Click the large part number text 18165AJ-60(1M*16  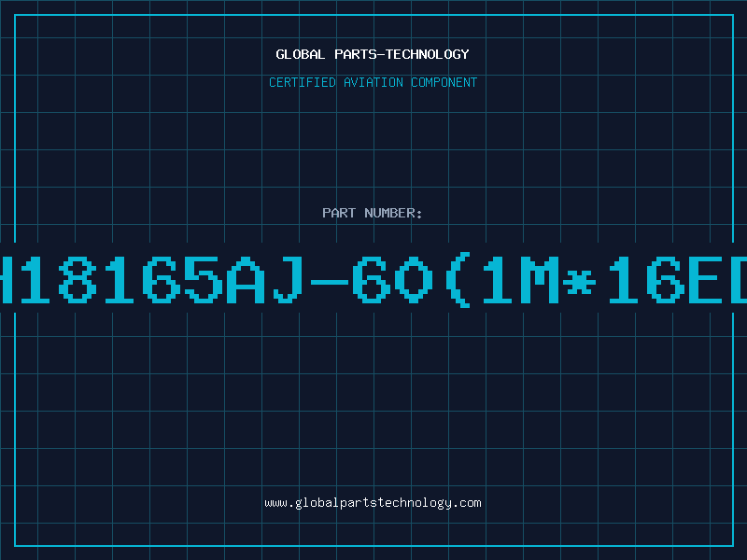point(373,280)
